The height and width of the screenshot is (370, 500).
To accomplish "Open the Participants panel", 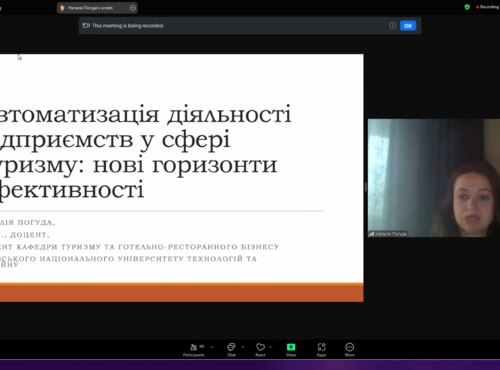I will pos(194,350).
